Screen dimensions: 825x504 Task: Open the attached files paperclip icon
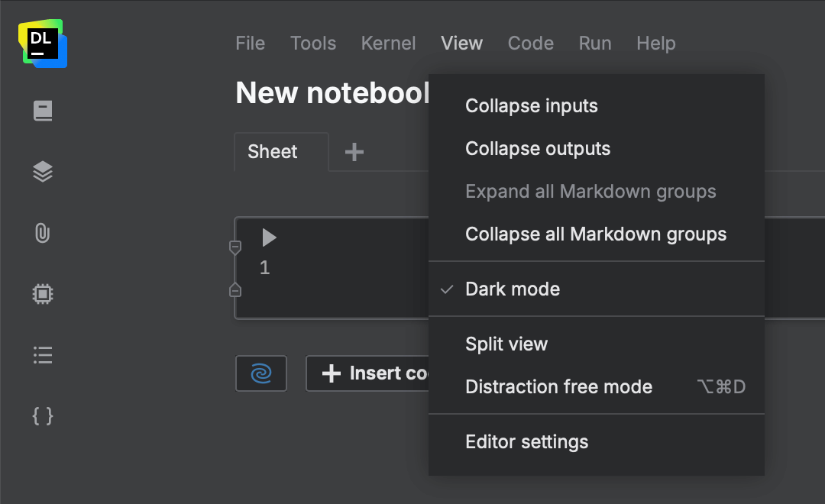click(43, 233)
